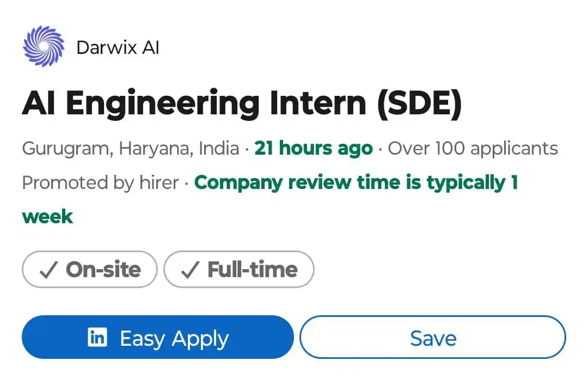
Task: Toggle the On-site chip
Action: point(90,270)
